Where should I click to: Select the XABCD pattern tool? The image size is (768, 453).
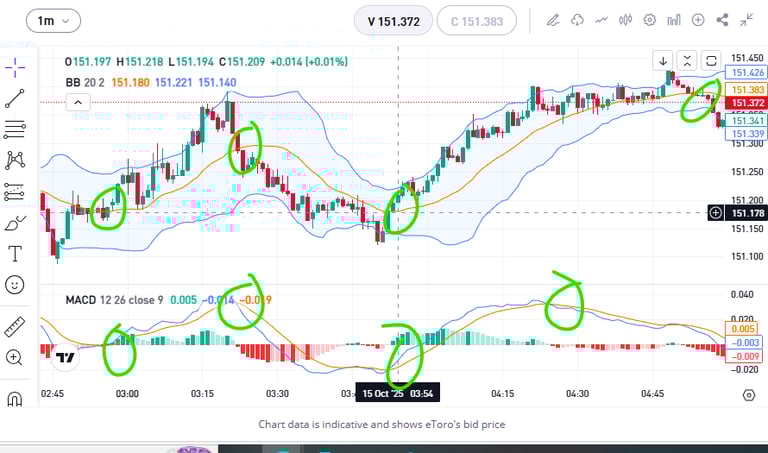tap(15, 160)
